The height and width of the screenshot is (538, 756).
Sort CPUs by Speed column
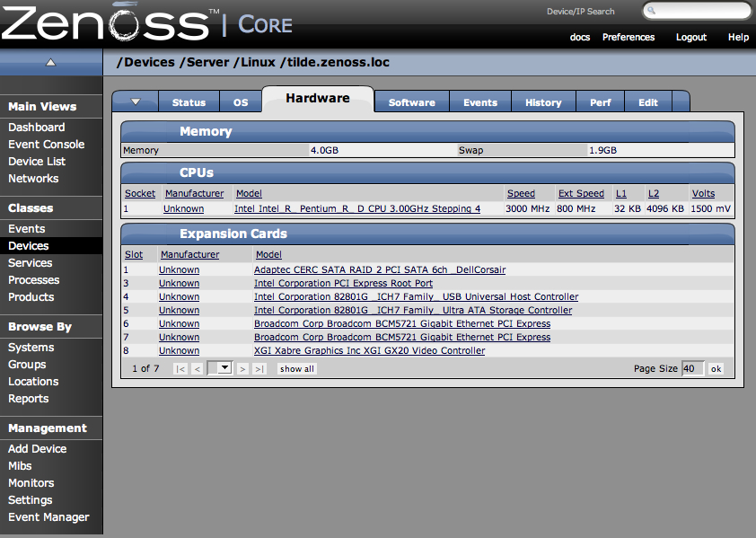pos(521,193)
